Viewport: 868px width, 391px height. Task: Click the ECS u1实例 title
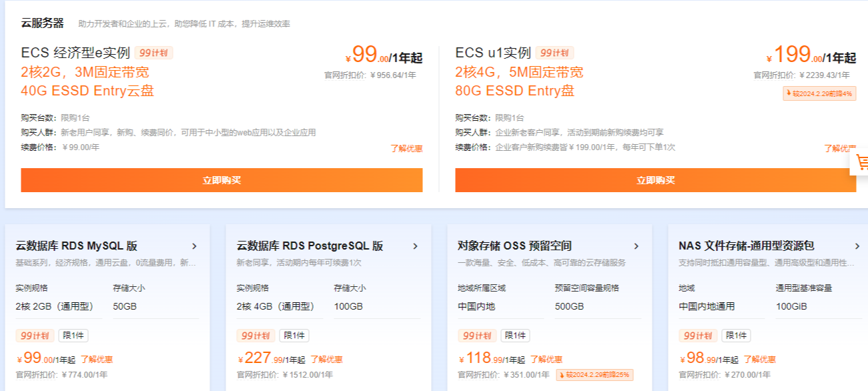[493, 53]
